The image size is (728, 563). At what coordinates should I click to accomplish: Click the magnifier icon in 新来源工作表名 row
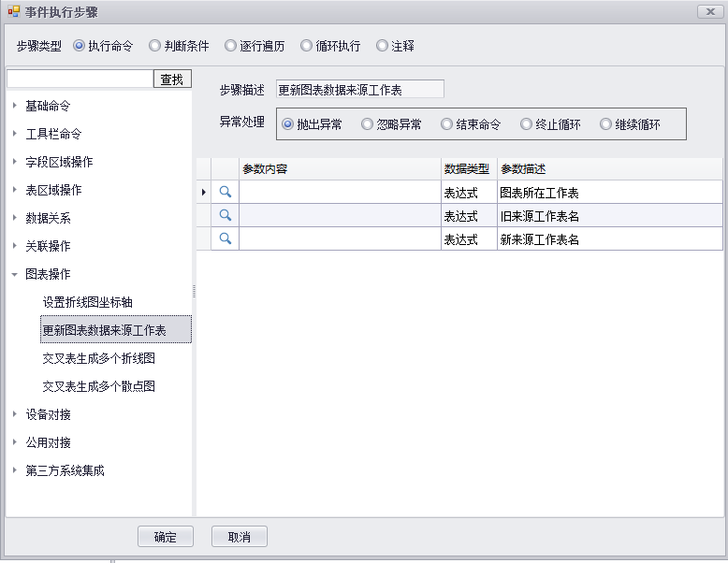225,238
